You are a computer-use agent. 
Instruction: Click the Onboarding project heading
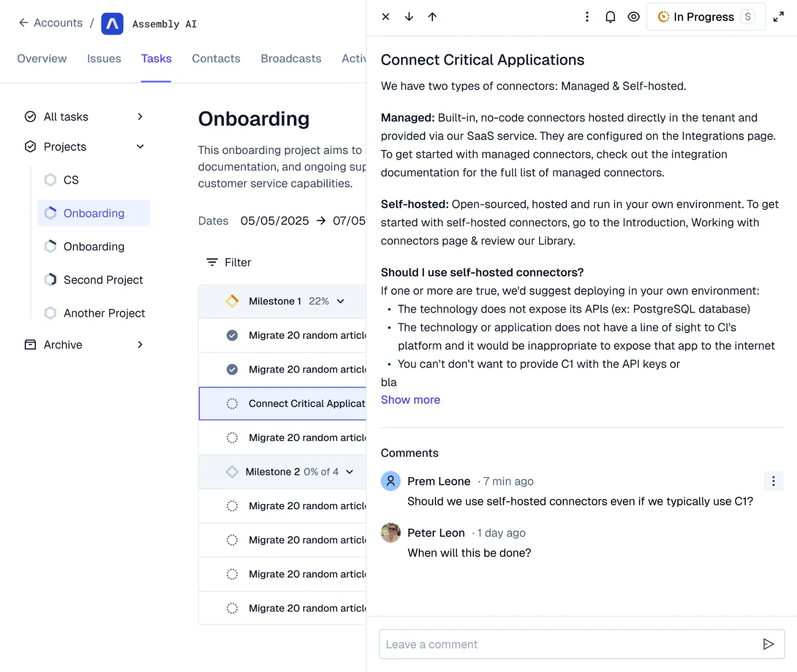click(x=254, y=119)
